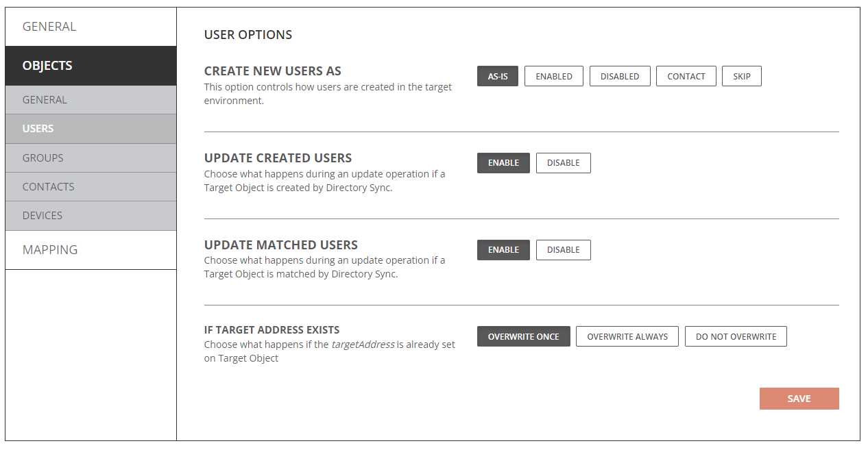Screen dimensions: 868x450
Task: Choose AS-IS for creating new users
Action: 498,76
